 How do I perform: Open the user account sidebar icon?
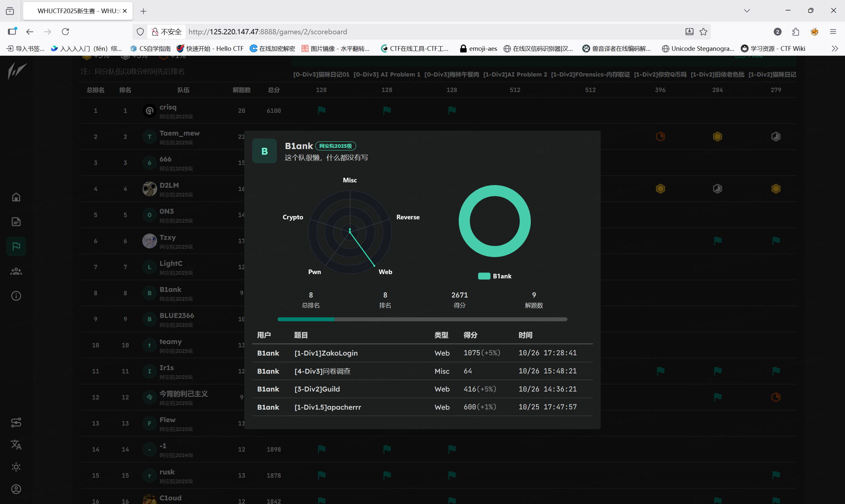pos(16,489)
